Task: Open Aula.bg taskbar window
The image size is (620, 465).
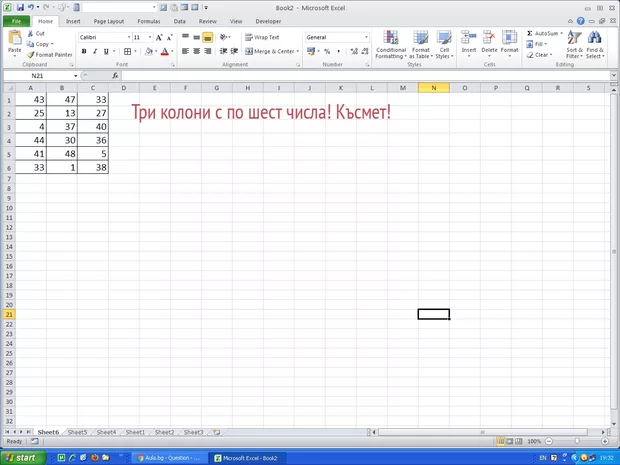Action: (x=168, y=458)
